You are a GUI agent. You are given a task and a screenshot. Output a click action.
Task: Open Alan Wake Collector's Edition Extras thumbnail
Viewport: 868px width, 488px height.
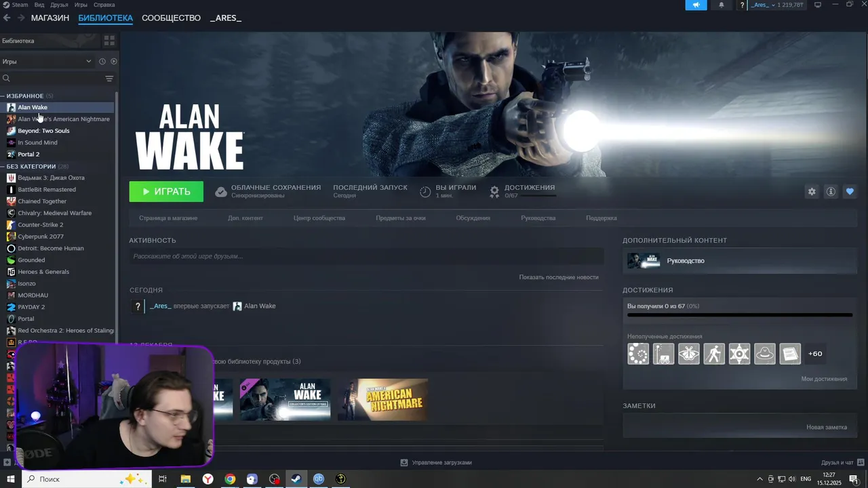click(285, 399)
